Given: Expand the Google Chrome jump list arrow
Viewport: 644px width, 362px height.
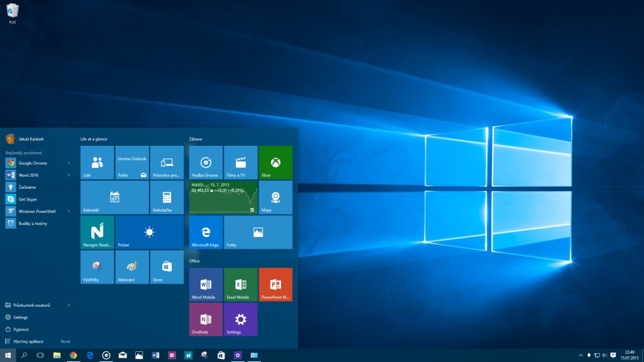Looking at the screenshot, I should tap(69, 163).
